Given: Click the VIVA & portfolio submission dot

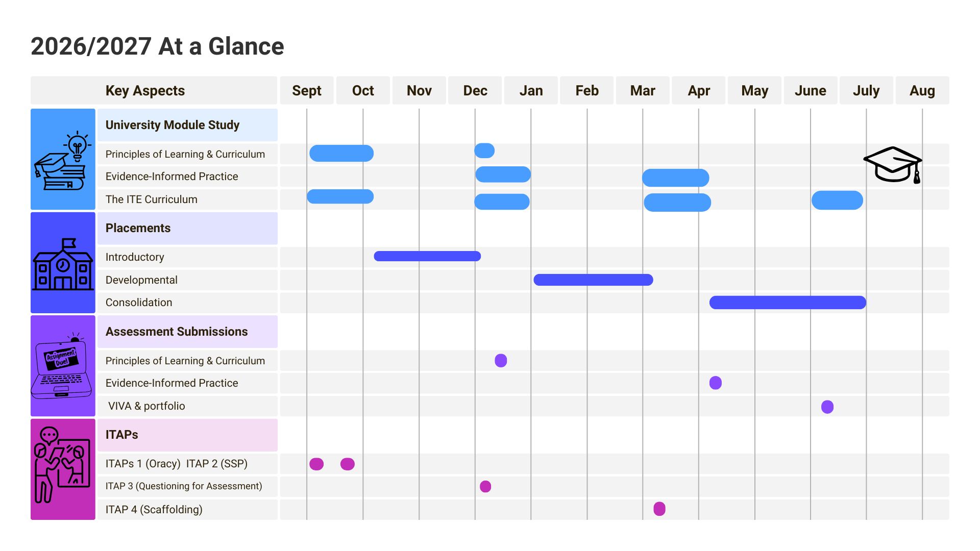Looking at the screenshot, I should click(827, 407).
